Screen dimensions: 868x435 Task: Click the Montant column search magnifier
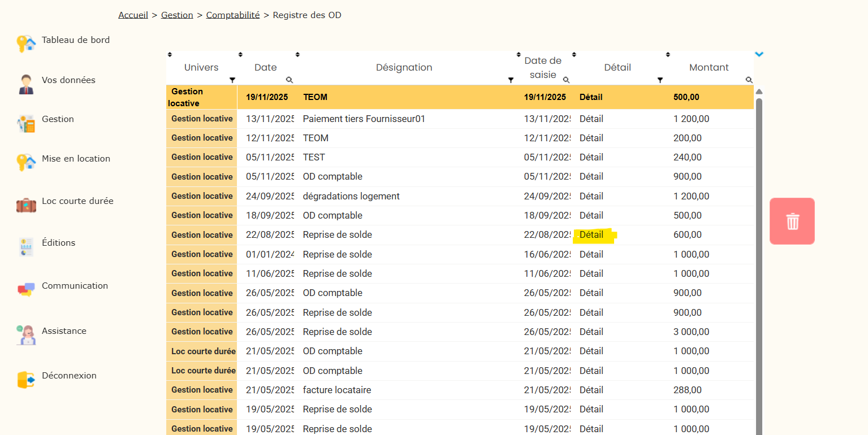749,80
